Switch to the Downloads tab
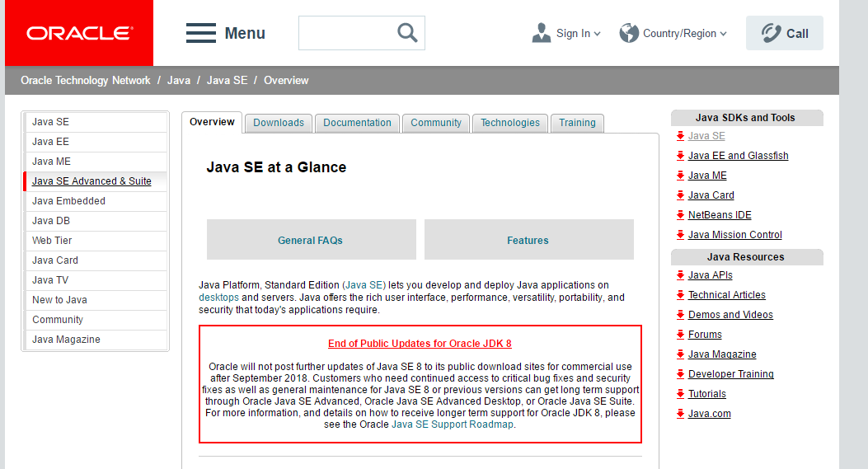 [279, 123]
